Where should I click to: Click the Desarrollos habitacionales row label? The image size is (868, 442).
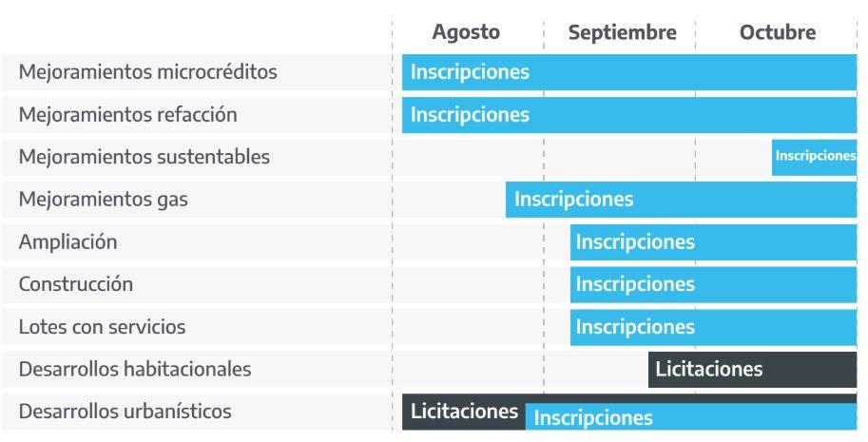pyautogui.click(x=134, y=369)
